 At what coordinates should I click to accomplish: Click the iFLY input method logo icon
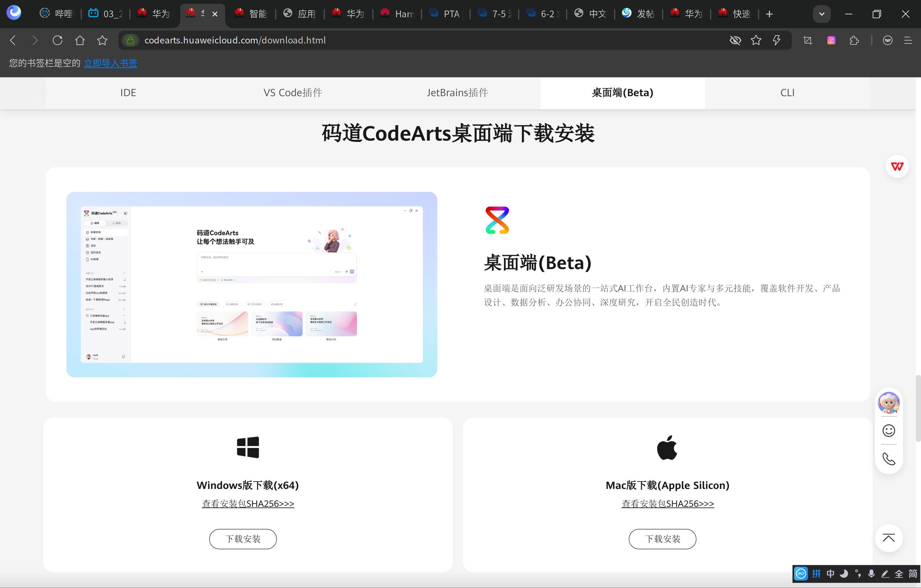tap(801, 574)
